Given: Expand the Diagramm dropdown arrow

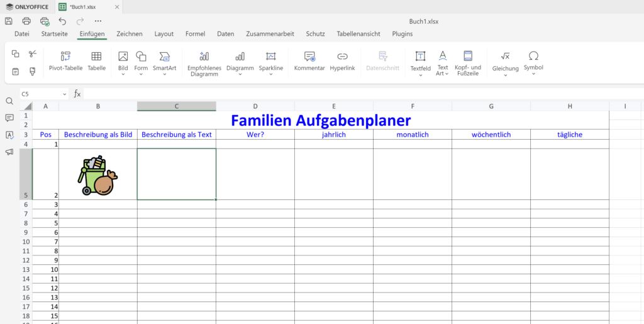Looking at the screenshot, I should coord(240,75).
